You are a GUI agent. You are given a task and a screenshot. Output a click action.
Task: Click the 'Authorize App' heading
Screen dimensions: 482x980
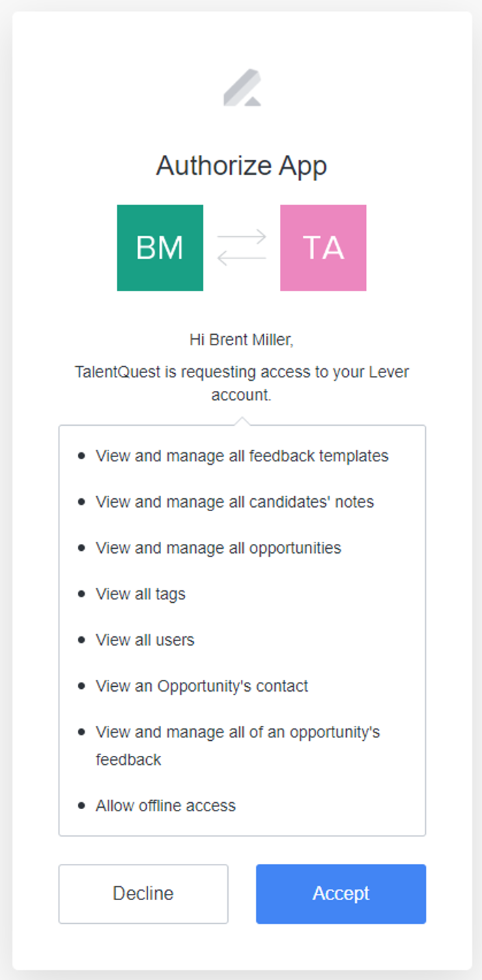point(242,165)
